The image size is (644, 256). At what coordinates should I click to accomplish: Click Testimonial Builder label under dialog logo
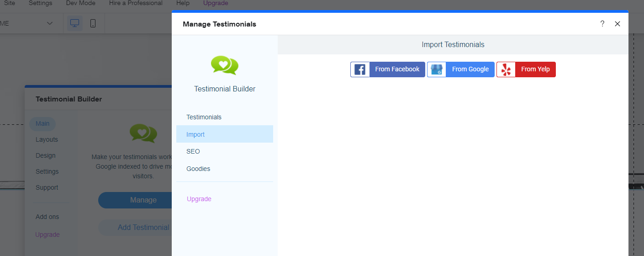225,89
